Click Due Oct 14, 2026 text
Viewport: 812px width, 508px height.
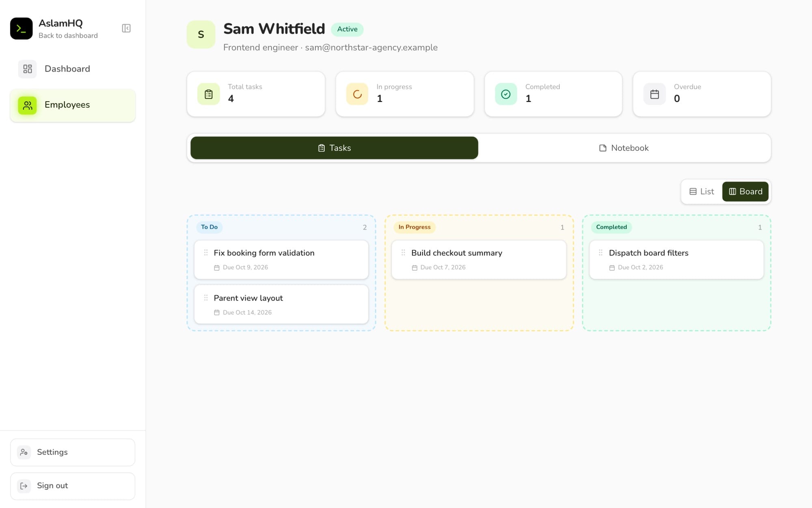(247, 313)
